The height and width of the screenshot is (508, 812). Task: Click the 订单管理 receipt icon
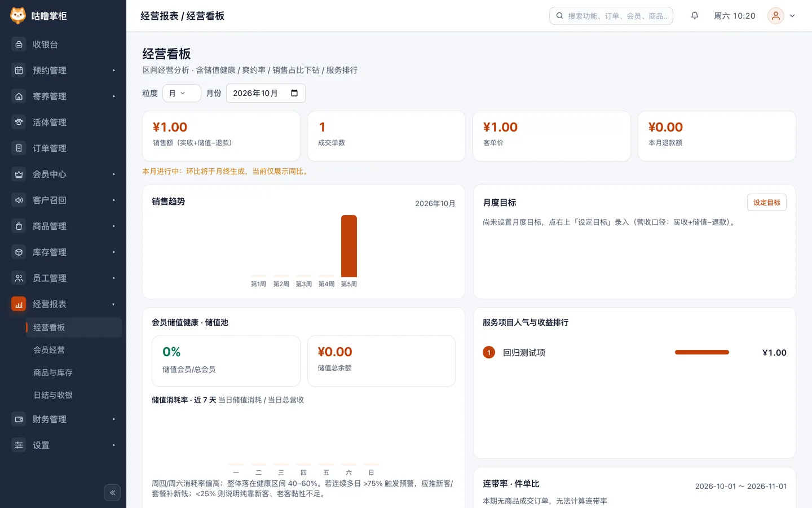pyautogui.click(x=19, y=148)
